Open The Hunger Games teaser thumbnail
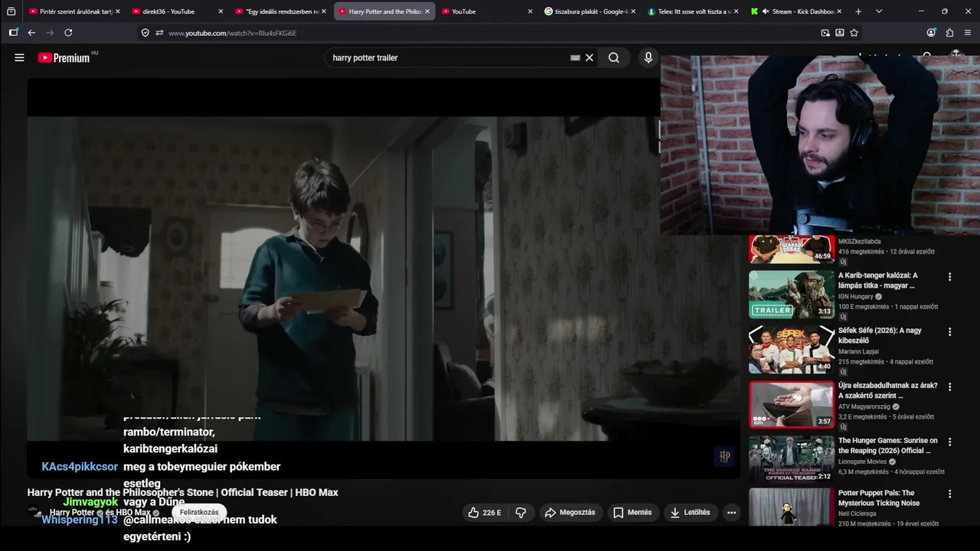980x551 pixels. pyautogui.click(x=792, y=460)
